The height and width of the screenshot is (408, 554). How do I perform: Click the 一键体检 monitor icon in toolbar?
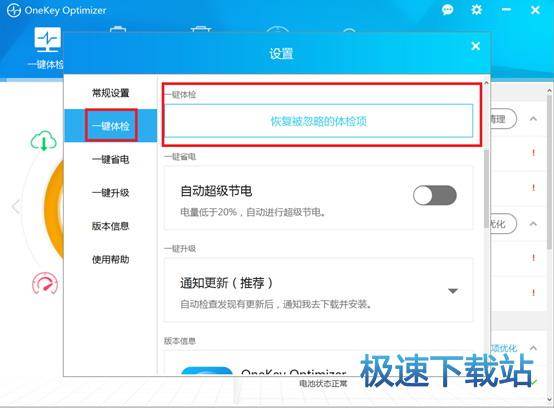pyautogui.click(x=47, y=39)
